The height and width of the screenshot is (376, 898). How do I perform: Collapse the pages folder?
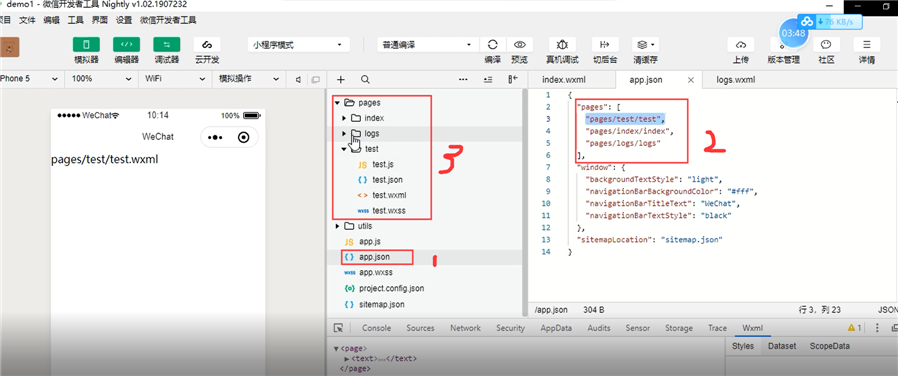pos(336,103)
